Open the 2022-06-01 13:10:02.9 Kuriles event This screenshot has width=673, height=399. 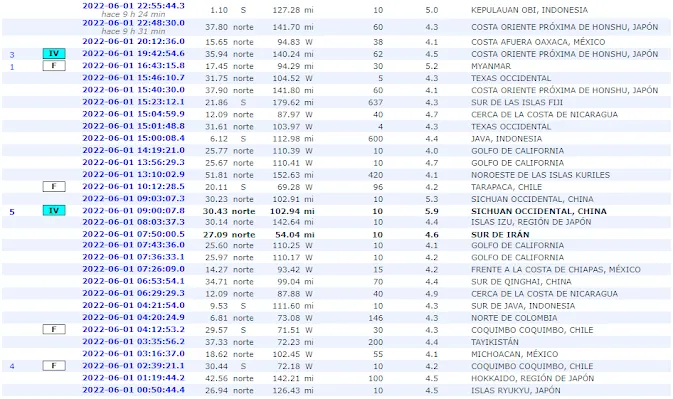point(133,174)
